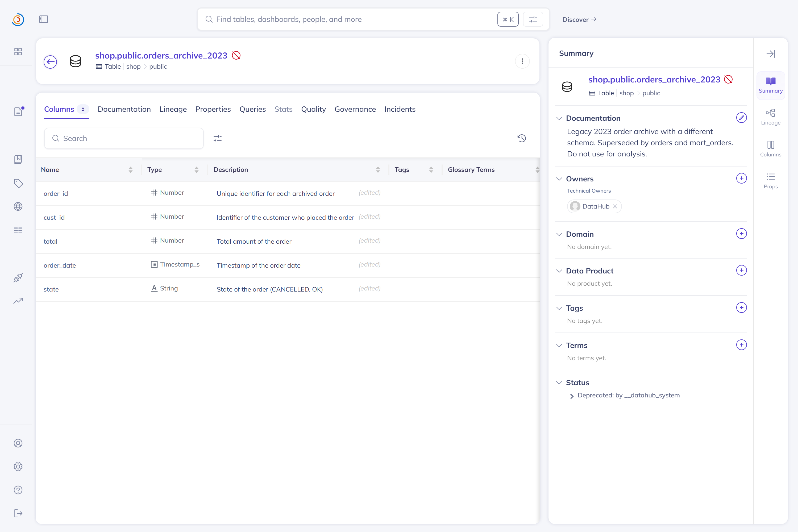Open the Tags icon in left sidebar
This screenshot has width=798, height=532.
(x=18, y=183)
